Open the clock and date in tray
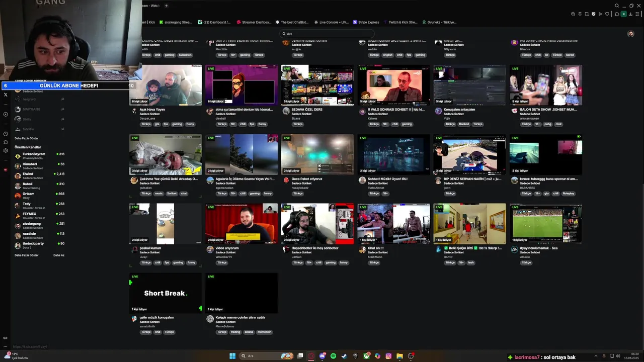Viewport: 644px width, 362px height. click(x=631, y=356)
